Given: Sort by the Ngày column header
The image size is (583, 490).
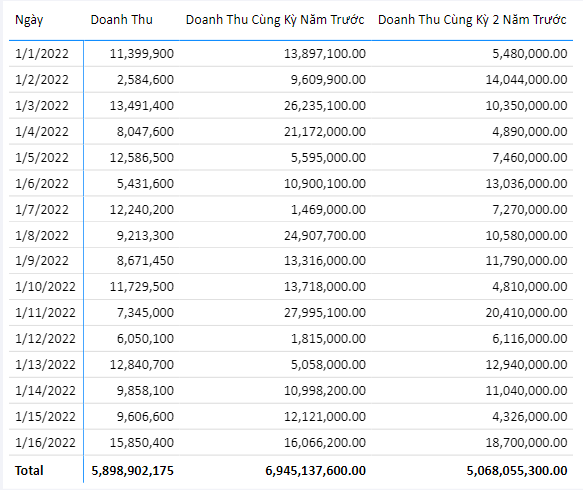Looking at the screenshot, I should pos(29,20).
